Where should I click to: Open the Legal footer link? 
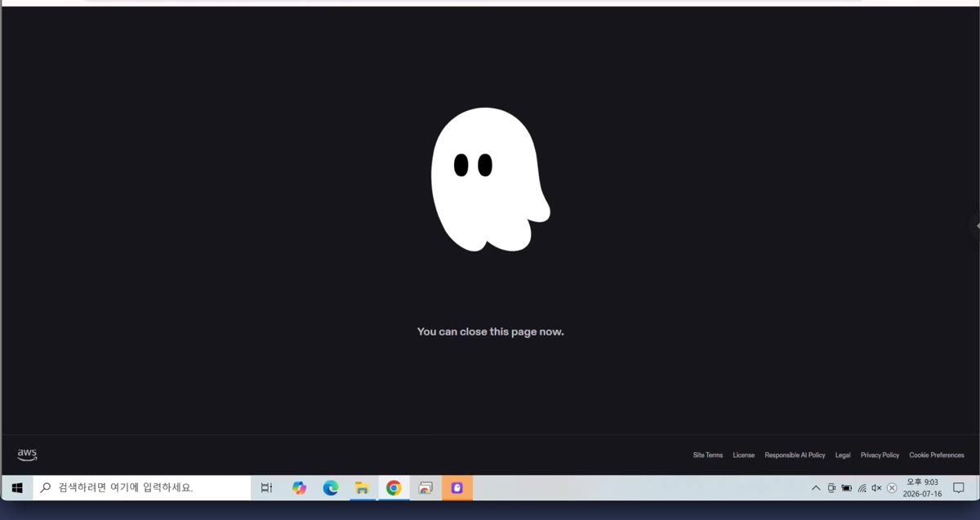(843, 455)
